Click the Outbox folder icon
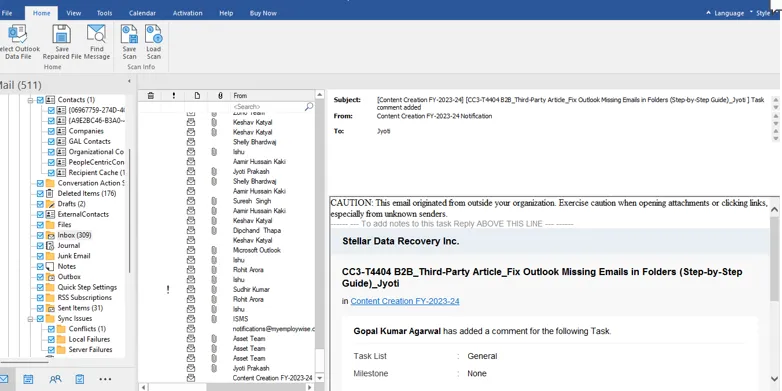 (x=50, y=277)
